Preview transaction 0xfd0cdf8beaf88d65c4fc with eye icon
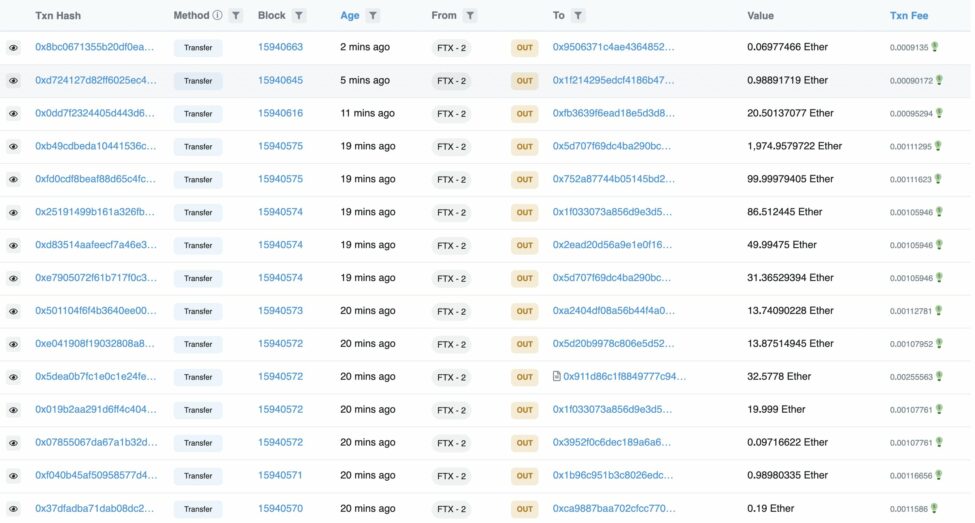The width and height of the screenshot is (975, 523). 13,180
